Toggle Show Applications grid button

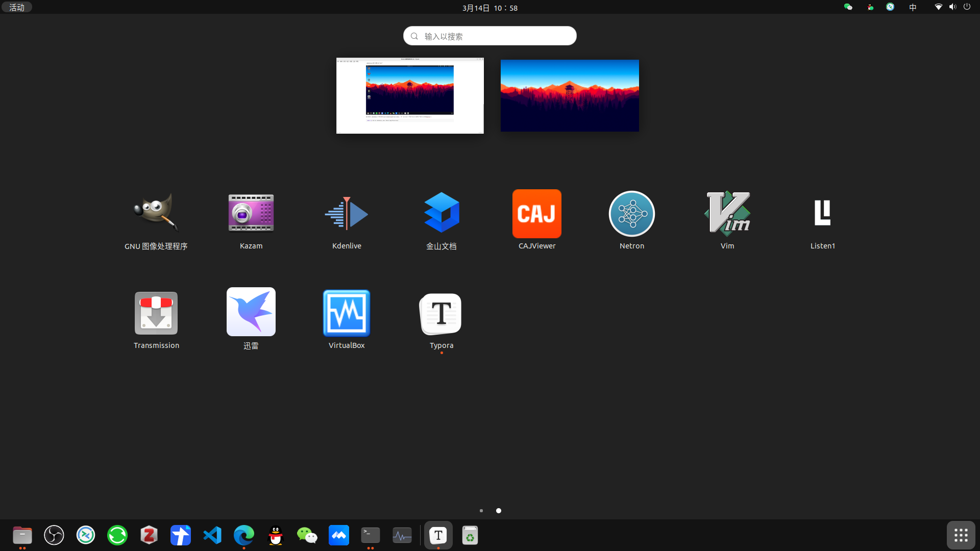[961, 535]
